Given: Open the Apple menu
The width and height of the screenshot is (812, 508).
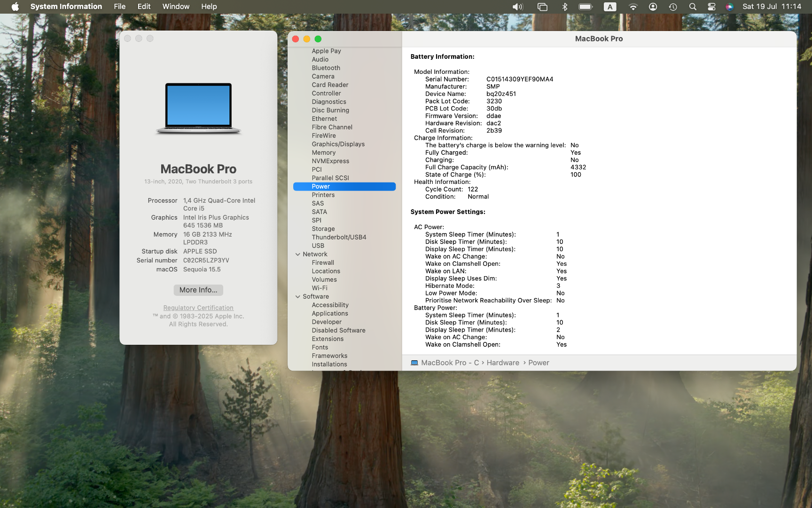Looking at the screenshot, I should [x=15, y=7].
